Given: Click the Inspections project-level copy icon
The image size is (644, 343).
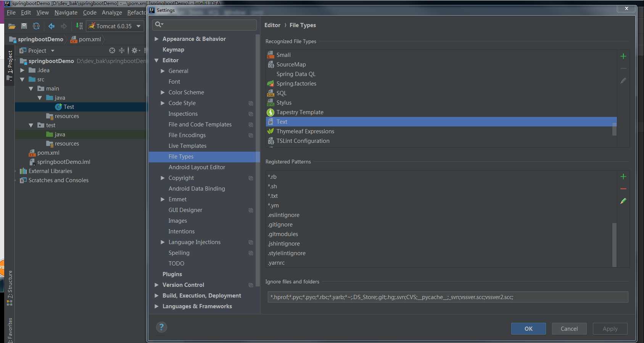Looking at the screenshot, I should coord(251,114).
